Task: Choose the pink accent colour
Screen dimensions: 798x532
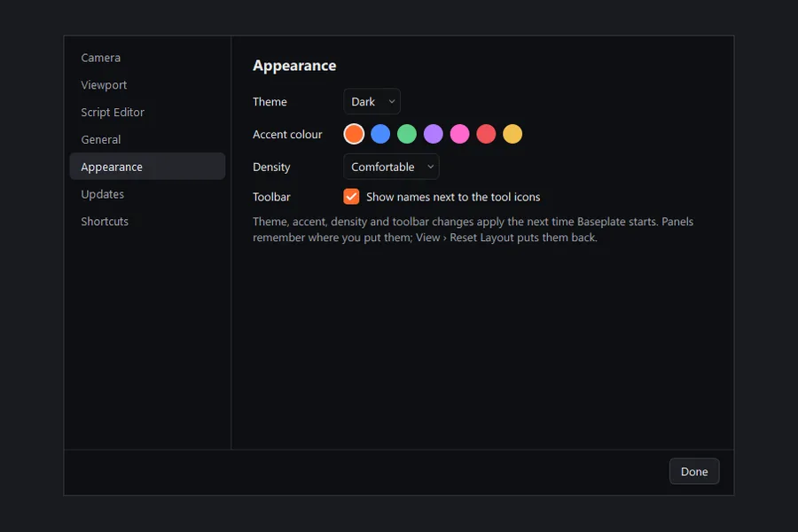Action: tap(459, 134)
